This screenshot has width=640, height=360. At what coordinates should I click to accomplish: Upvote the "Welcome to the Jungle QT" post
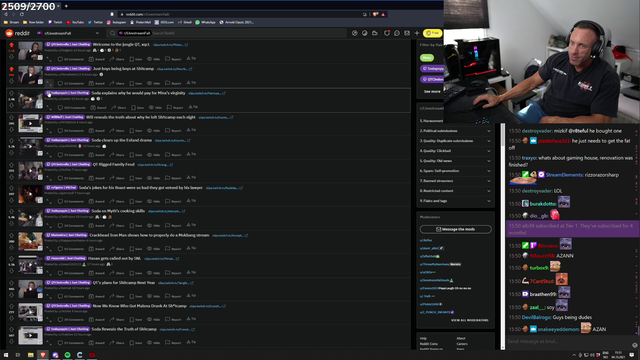click(11, 45)
